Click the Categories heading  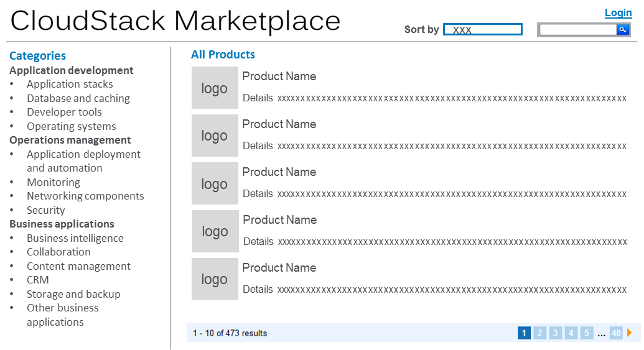click(x=37, y=56)
